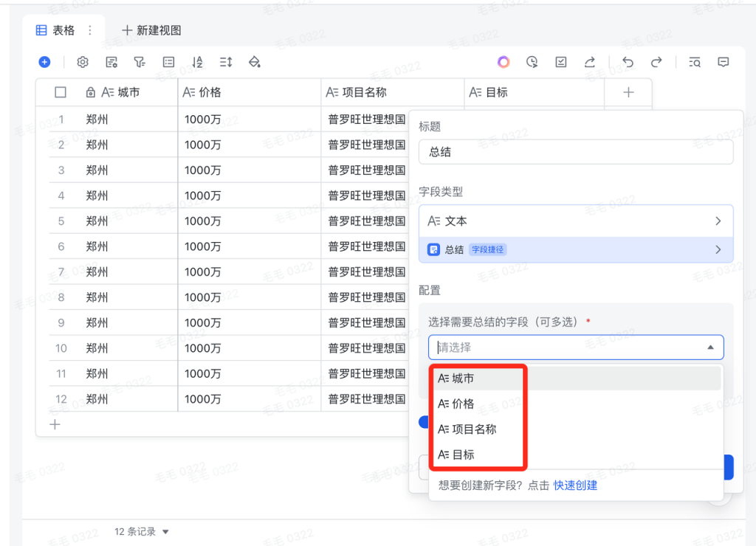Expand the 总结 字段捷径 option
The height and width of the screenshot is (546, 756).
(x=576, y=249)
